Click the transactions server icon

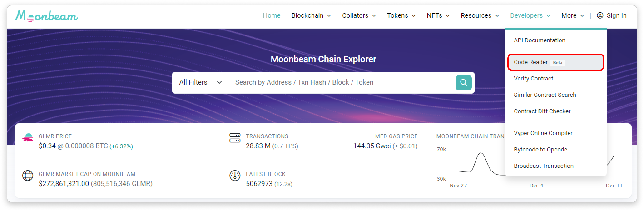(235, 138)
